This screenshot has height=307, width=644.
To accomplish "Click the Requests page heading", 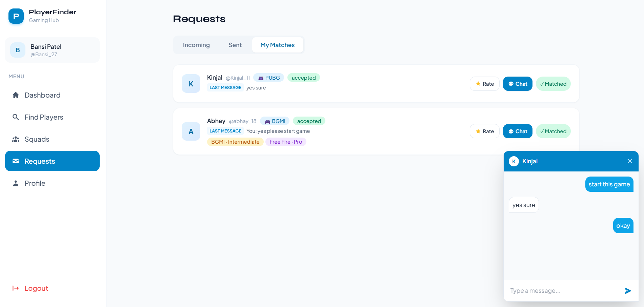I will (199, 19).
